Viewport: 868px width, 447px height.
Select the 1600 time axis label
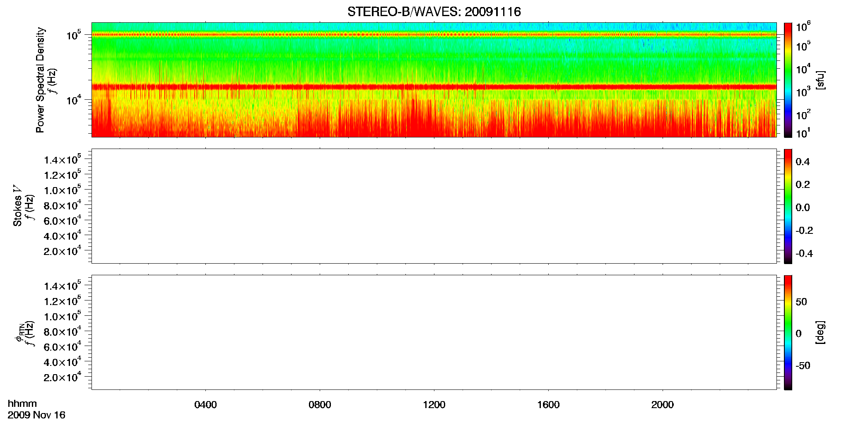click(548, 405)
